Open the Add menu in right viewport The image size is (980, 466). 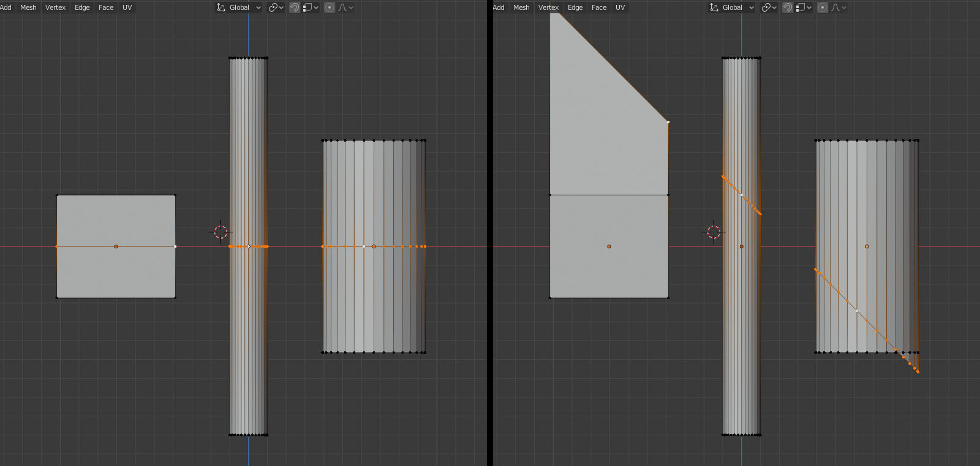tap(499, 7)
